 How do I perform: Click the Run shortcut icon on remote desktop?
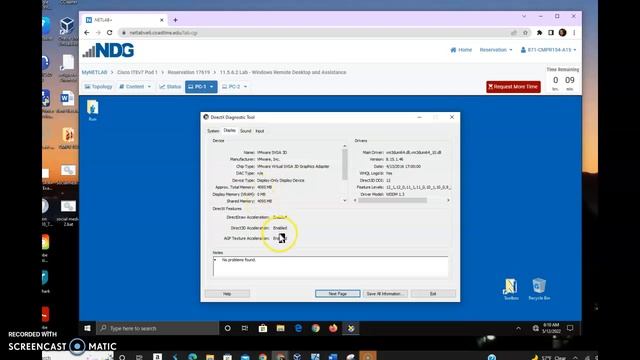pos(93,111)
